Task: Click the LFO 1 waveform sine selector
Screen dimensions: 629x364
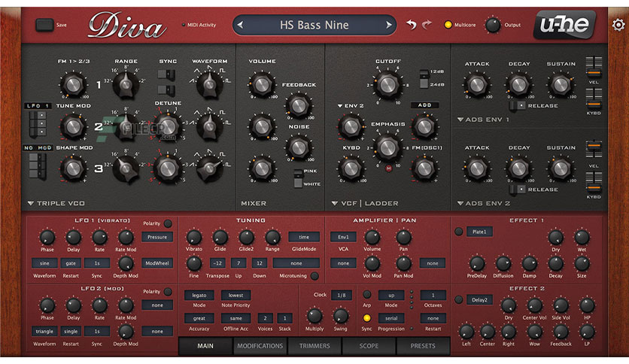Action: 44,263
